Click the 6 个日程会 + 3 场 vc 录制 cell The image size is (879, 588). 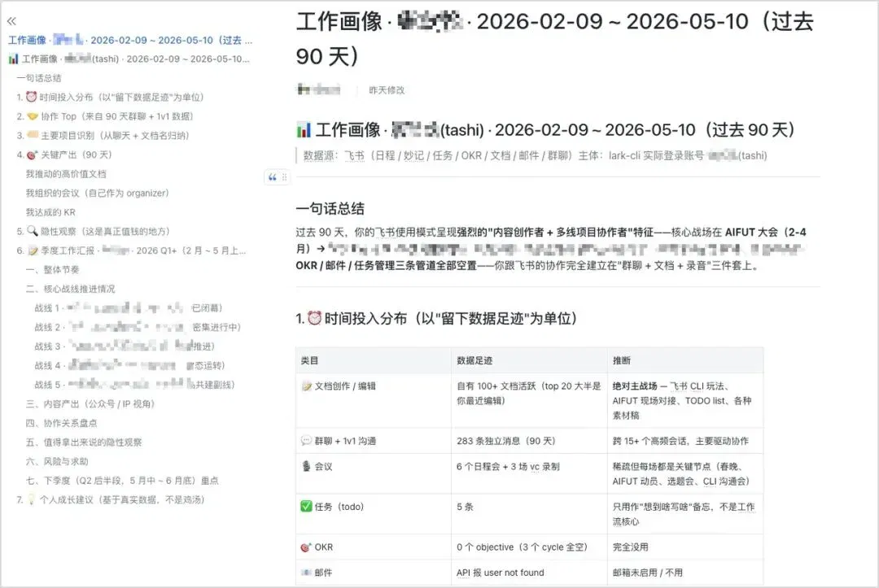[529, 474]
